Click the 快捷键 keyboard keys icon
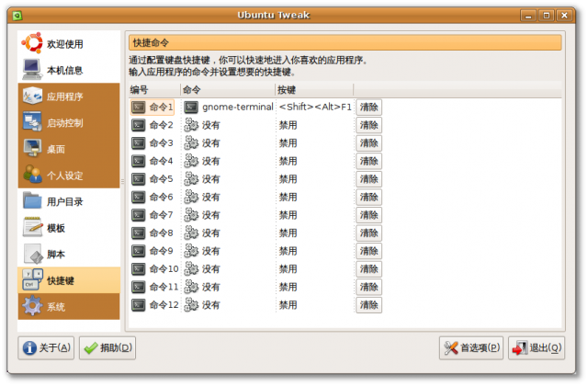588x386 pixels. [32, 280]
